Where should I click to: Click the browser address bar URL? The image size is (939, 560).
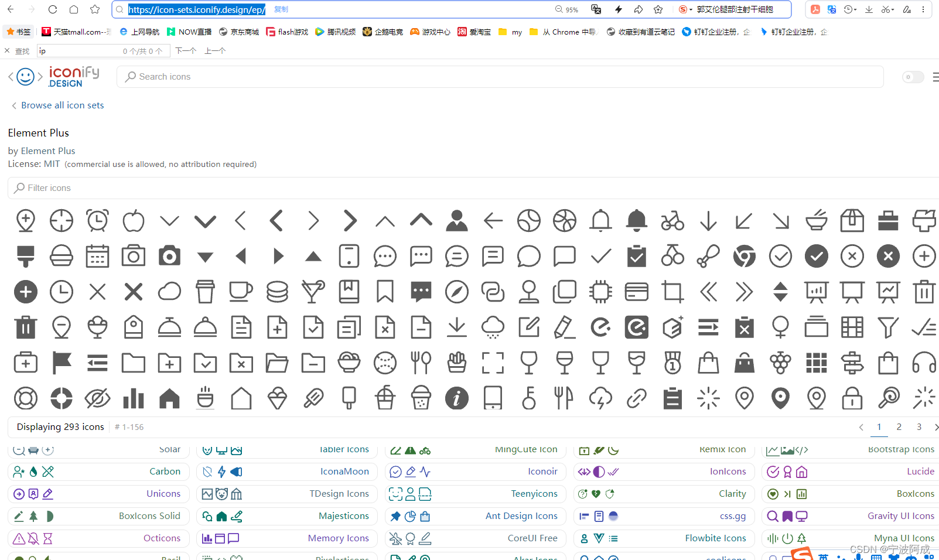[197, 9]
